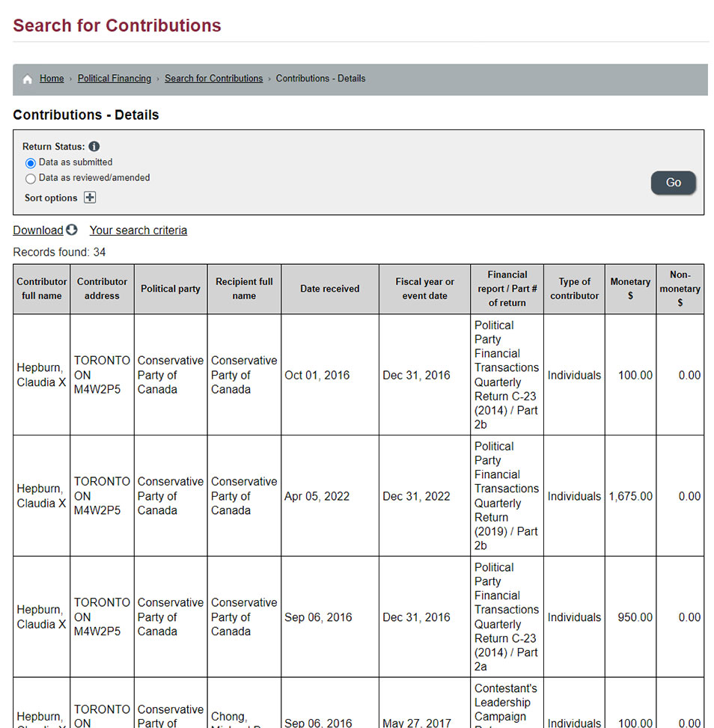Click the Records found: 34 text
Viewport: 714px width, 728px height.
click(x=59, y=252)
